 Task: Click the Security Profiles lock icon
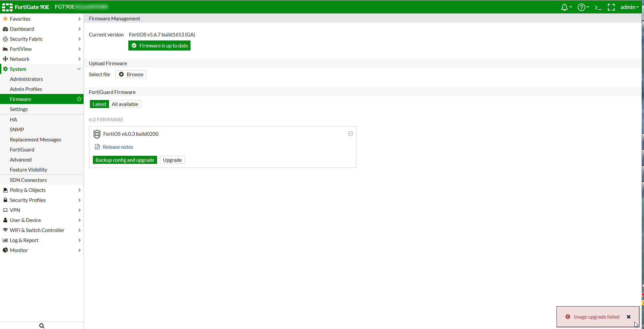(5, 200)
